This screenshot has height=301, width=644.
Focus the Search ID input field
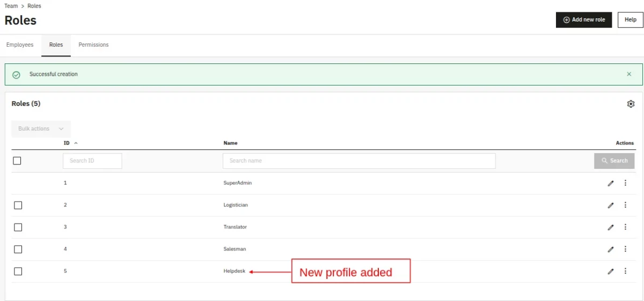tap(92, 161)
